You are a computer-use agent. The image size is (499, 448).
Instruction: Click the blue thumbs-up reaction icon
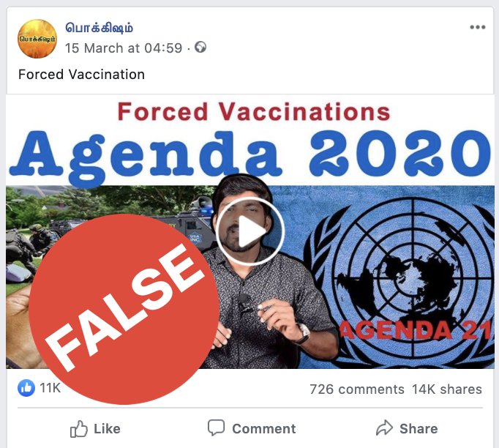[26, 388]
